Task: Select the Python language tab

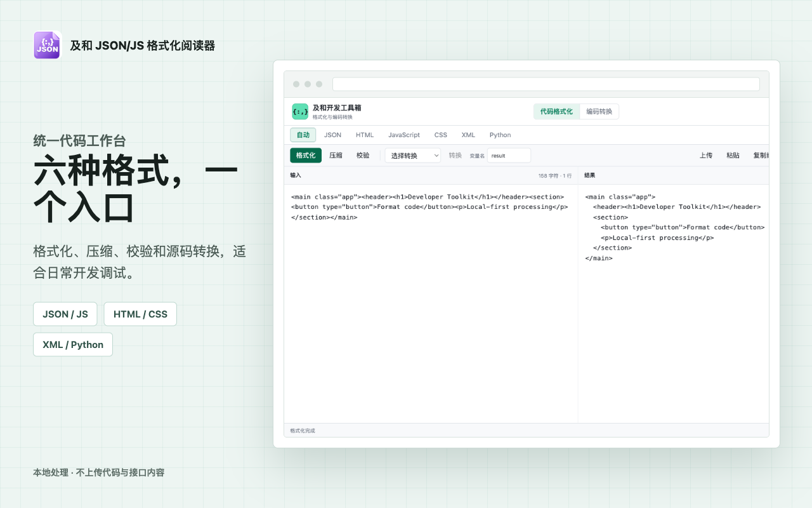Action: point(500,135)
